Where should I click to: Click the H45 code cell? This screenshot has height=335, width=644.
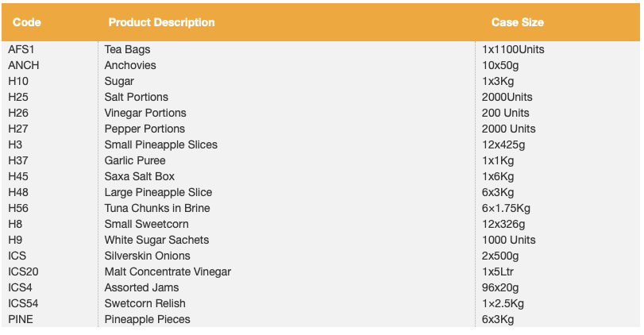click(18, 176)
